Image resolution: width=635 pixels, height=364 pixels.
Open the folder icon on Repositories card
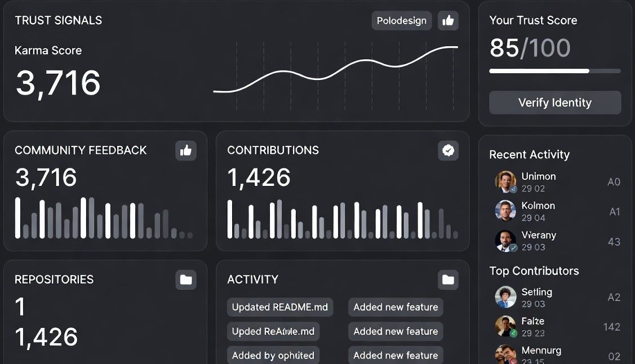(185, 279)
